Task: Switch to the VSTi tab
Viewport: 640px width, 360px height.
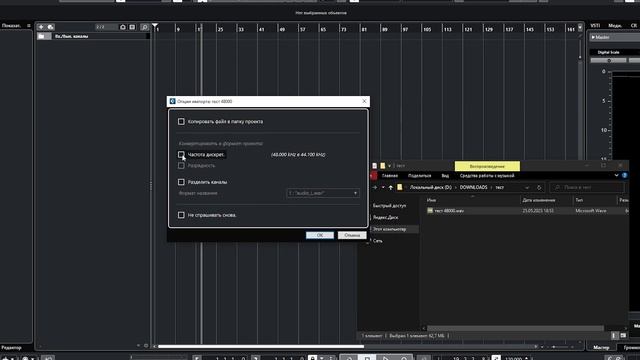Action: click(595, 26)
